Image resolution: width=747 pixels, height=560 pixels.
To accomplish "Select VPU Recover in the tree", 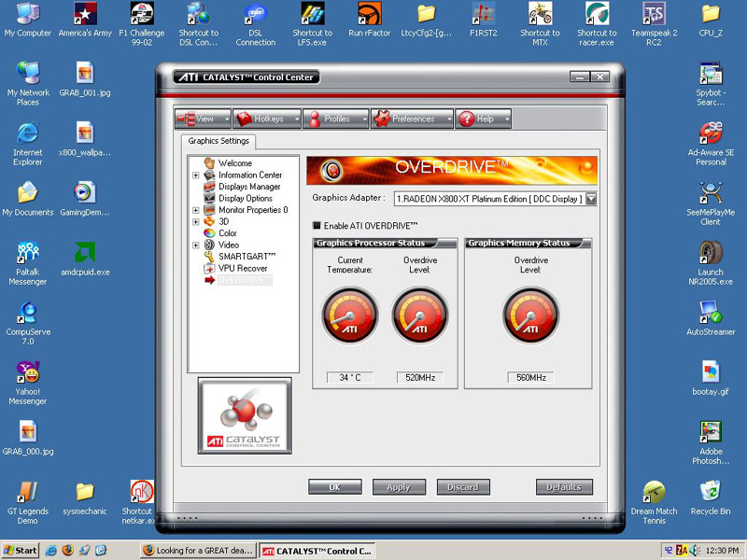I will [243, 268].
